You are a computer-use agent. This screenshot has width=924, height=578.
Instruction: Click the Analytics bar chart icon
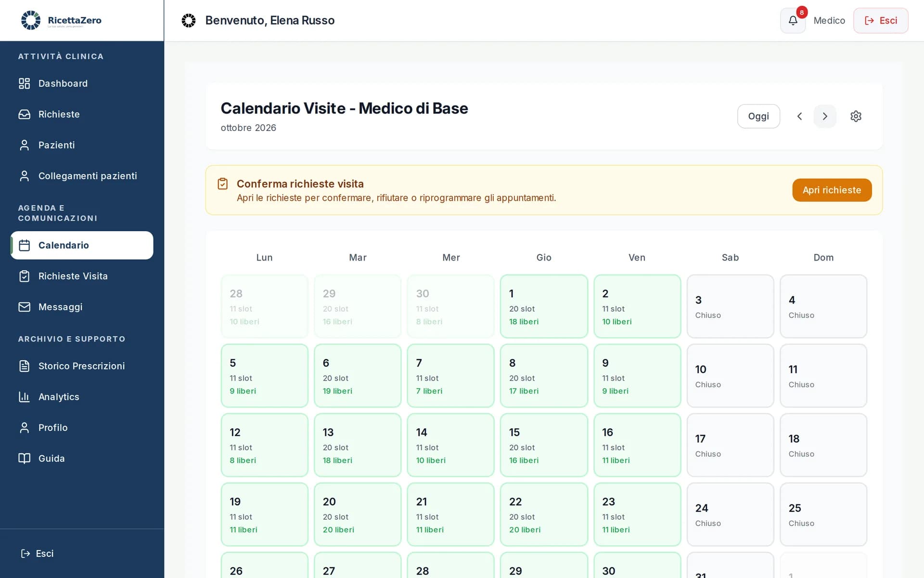tap(25, 397)
